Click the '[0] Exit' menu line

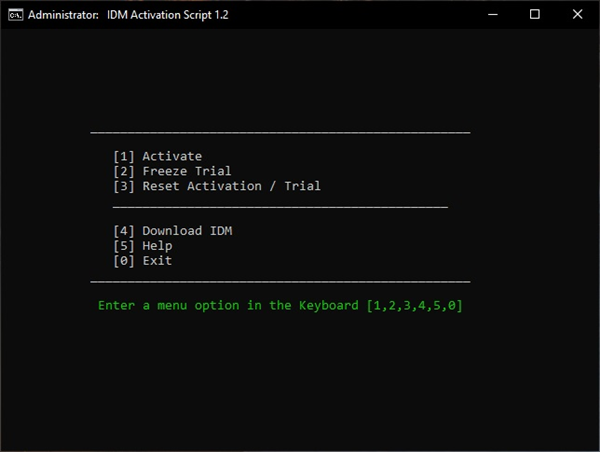pos(143,261)
